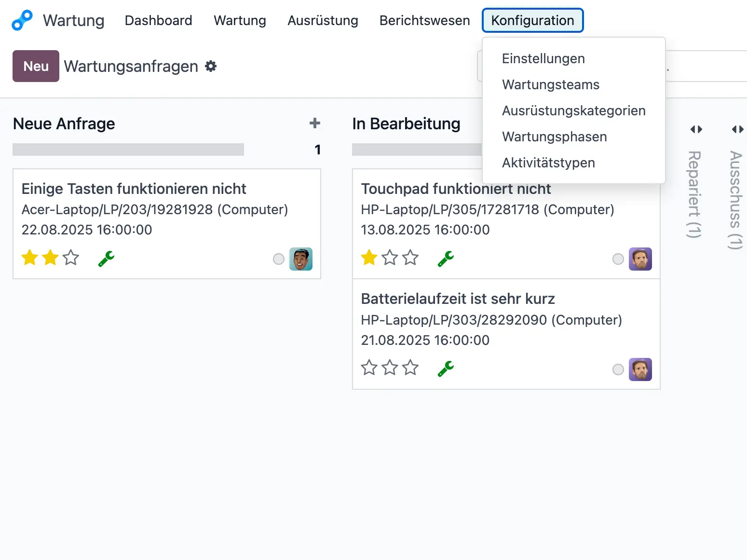Set one star priority on the Batterielaufzeit card
This screenshot has height=560, width=747.
point(368,368)
